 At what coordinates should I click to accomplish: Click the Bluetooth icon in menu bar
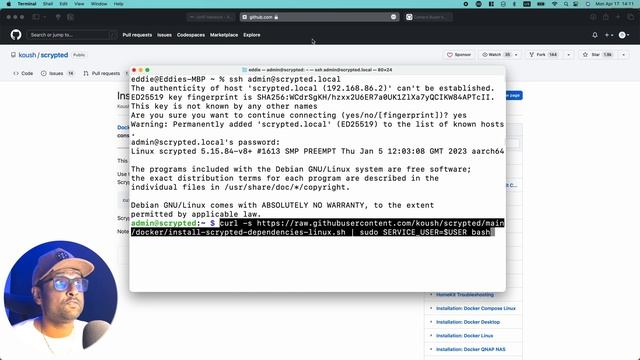click(514, 4)
